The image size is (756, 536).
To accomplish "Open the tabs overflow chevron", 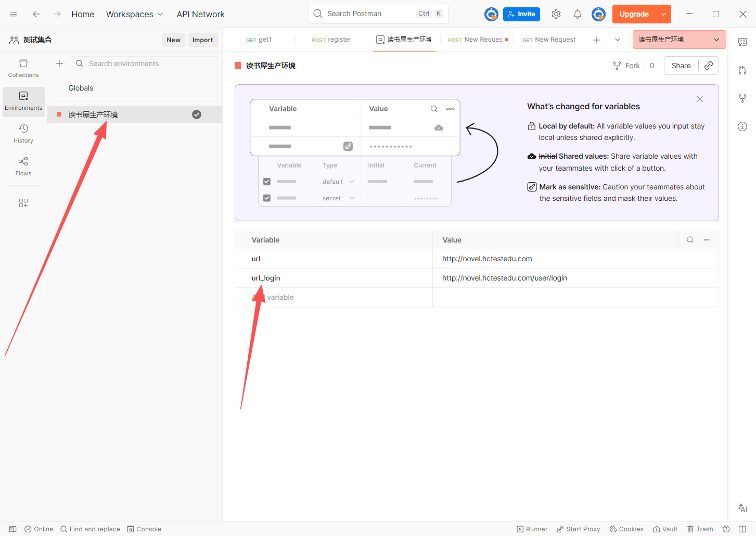I will pos(618,40).
